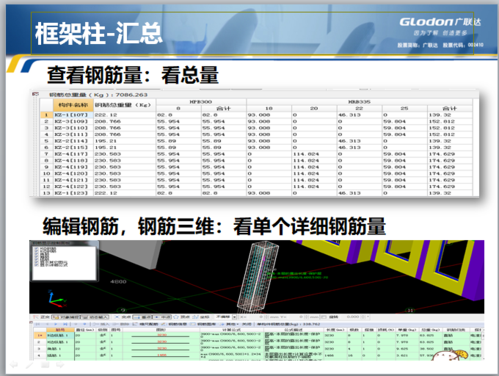
Task: Click the diameter 18 column header
Action: [269, 108]
